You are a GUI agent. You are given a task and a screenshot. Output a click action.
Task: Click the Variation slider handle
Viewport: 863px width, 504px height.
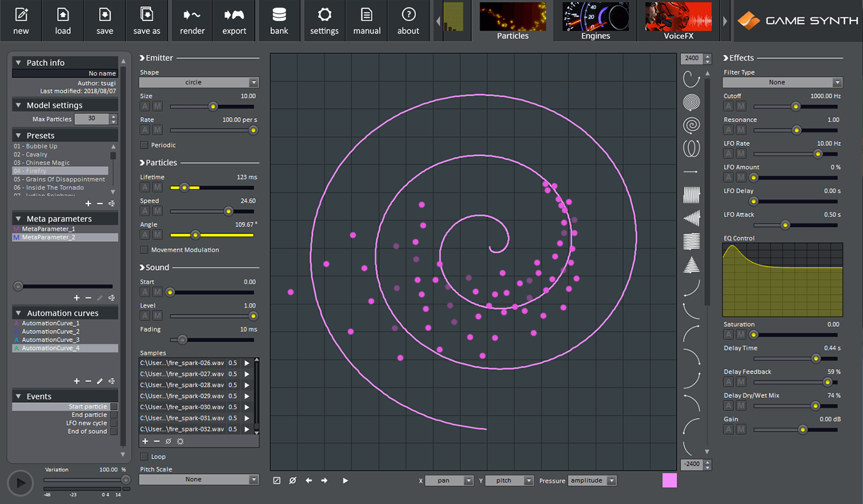coord(125,480)
